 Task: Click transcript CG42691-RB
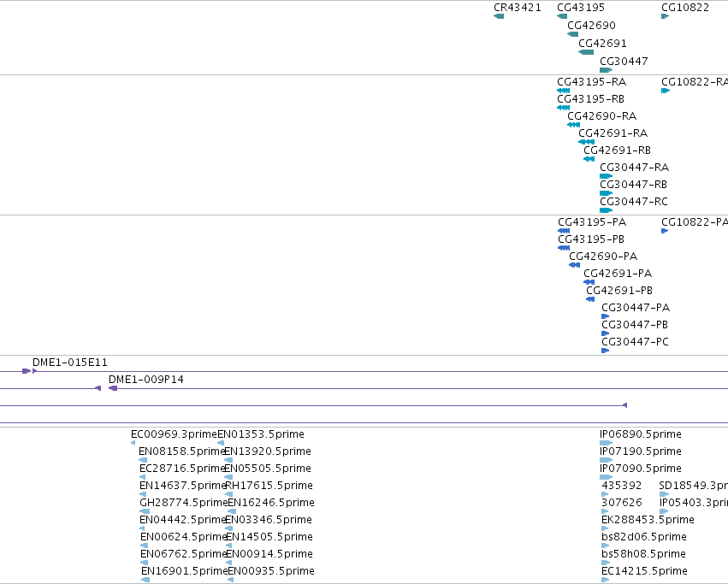tap(617, 150)
